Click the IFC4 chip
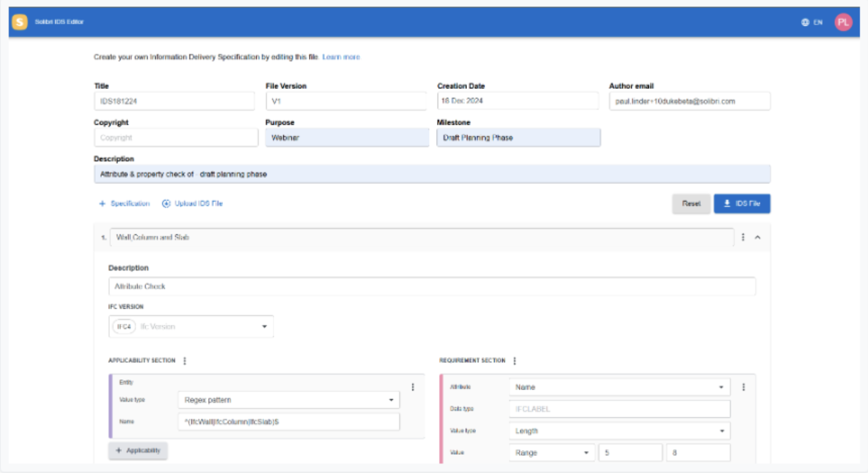Screen dimensions: 868x473 tap(124, 327)
